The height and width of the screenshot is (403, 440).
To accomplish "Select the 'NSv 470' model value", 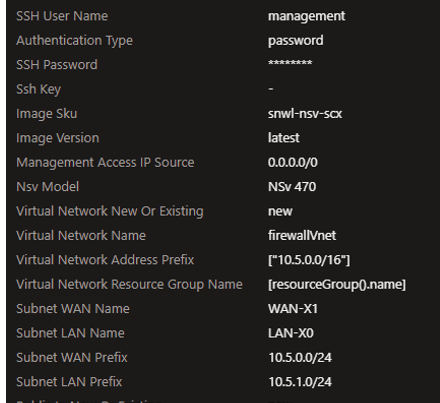I will pos(292,187).
